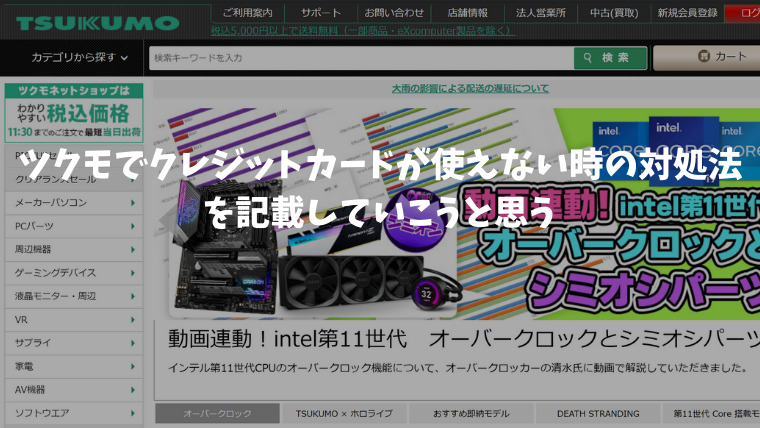Image resolution: width=760 pixels, height=428 pixels.
Task: Open the 店舗情報 menu item
Action: (467, 13)
